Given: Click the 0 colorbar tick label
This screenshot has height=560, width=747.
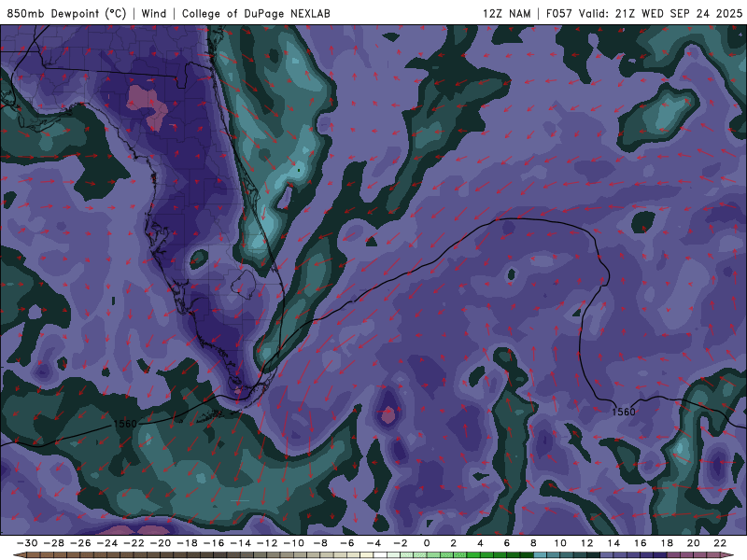Looking at the screenshot, I should tap(427, 543).
